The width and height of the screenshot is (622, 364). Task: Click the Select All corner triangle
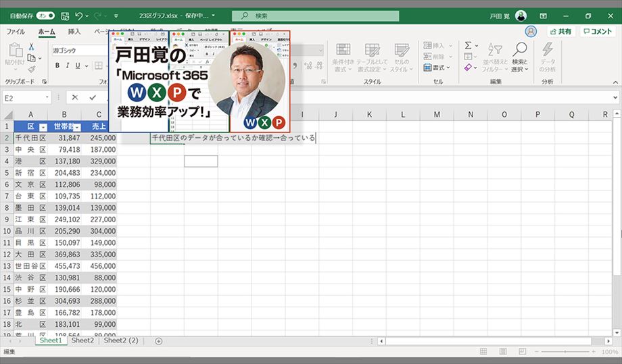click(8, 115)
